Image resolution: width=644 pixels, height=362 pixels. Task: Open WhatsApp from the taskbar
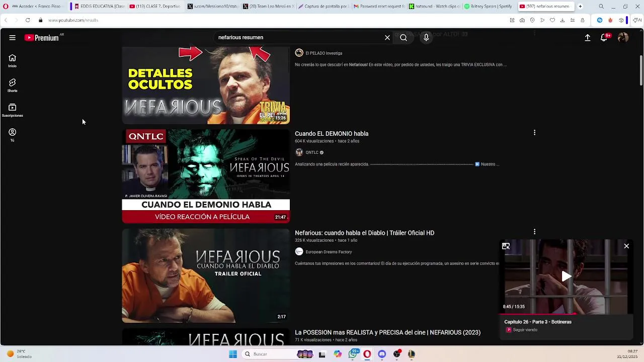pyautogui.click(x=353, y=354)
